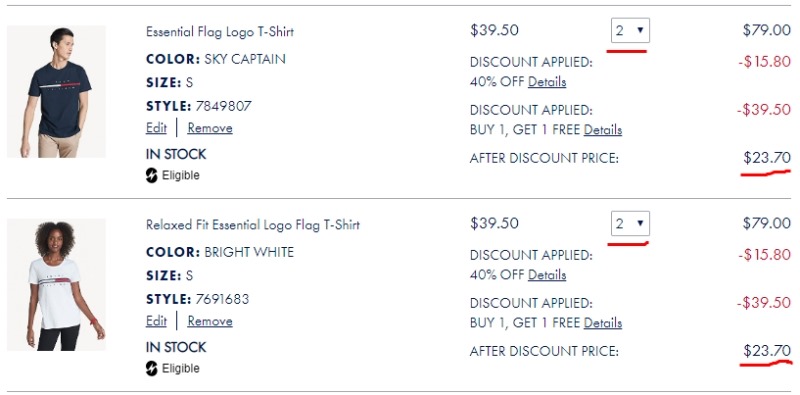Screen dimensions: 800x395
Task: Click the Eligible badge icon for Sky Captain shirt
Action: tap(152, 176)
